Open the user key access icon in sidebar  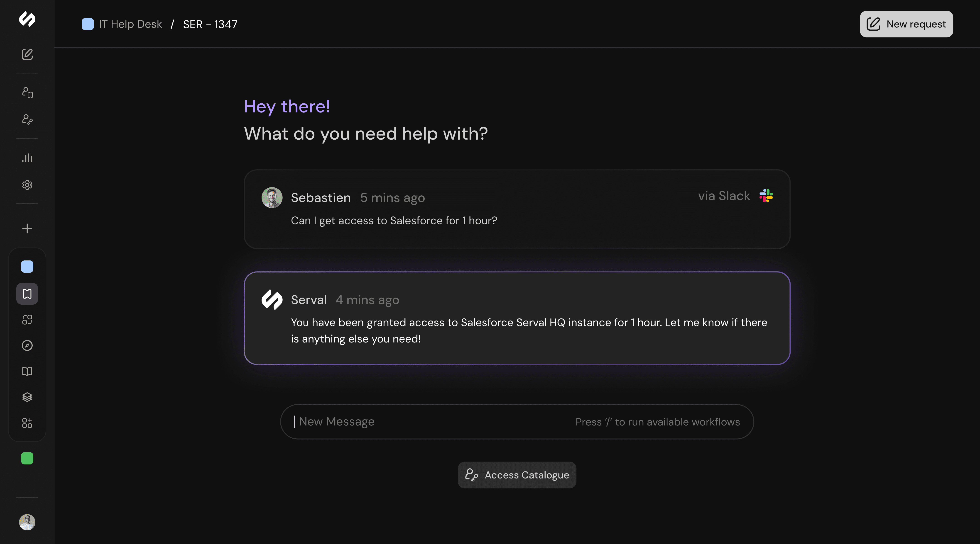click(27, 119)
